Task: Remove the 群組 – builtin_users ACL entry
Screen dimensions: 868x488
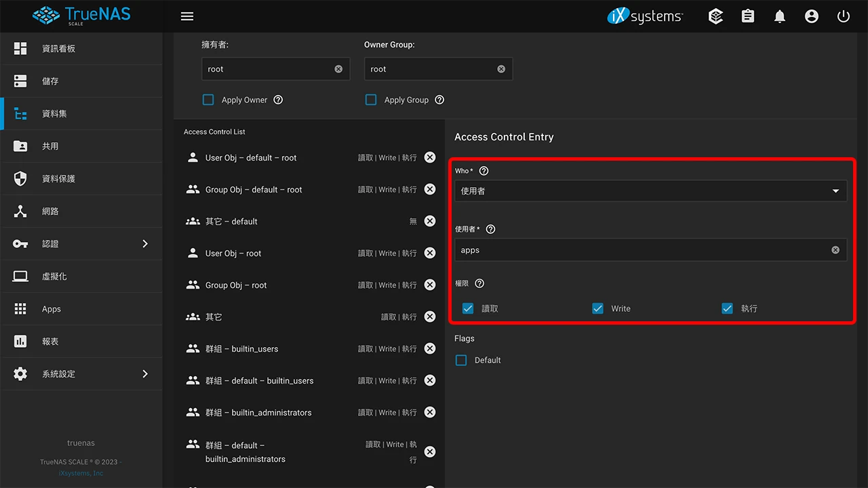Action: click(x=430, y=348)
